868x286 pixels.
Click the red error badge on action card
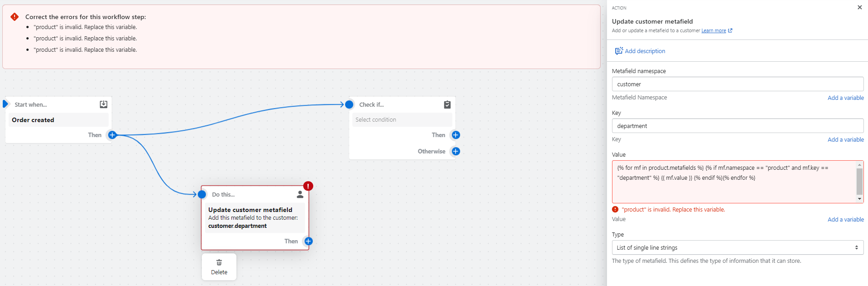pos(308,186)
